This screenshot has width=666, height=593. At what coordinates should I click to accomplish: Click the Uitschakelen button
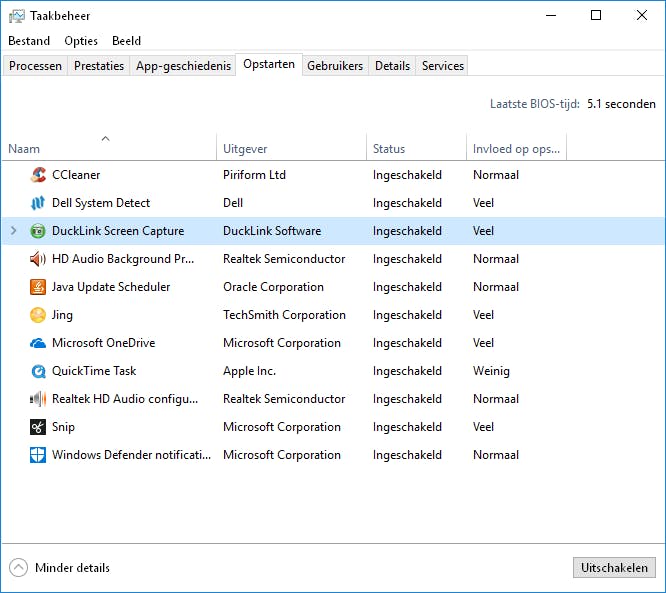(x=614, y=568)
